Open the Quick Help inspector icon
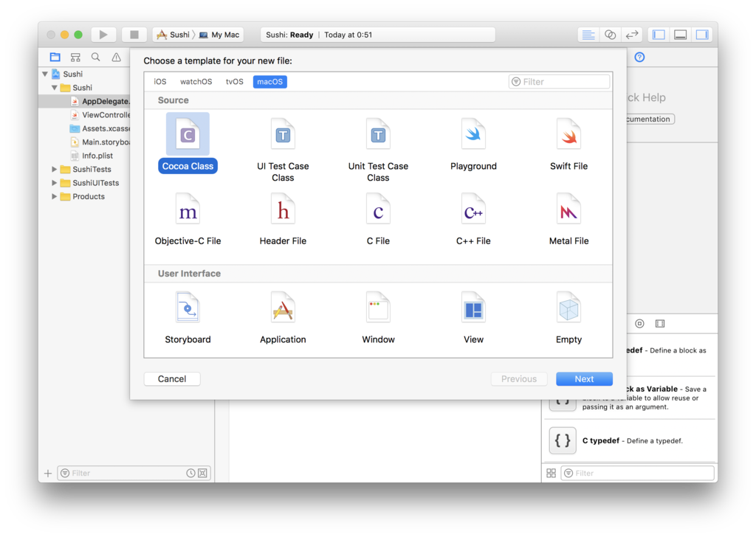 click(x=639, y=58)
